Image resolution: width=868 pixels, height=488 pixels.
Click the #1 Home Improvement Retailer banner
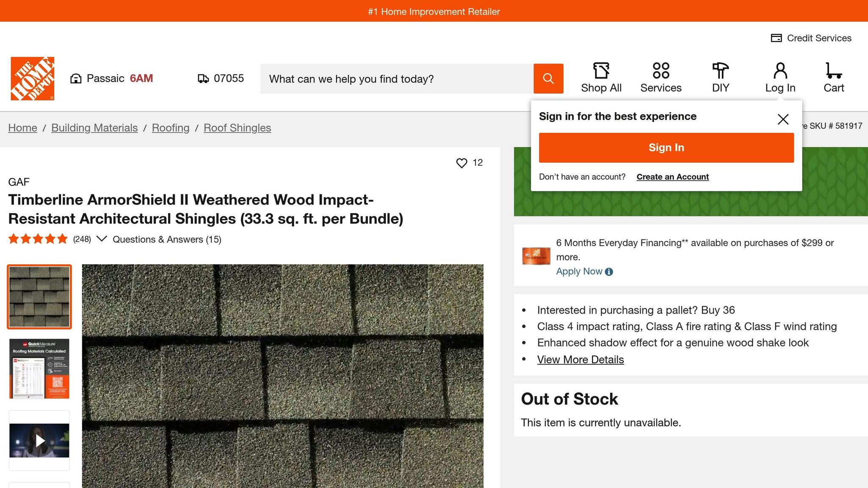(x=434, y=12)
